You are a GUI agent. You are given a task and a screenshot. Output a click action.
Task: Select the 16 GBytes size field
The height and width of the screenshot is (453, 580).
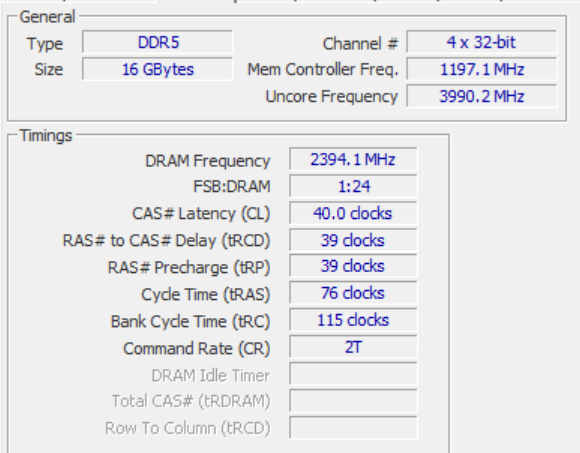point(158,69)
